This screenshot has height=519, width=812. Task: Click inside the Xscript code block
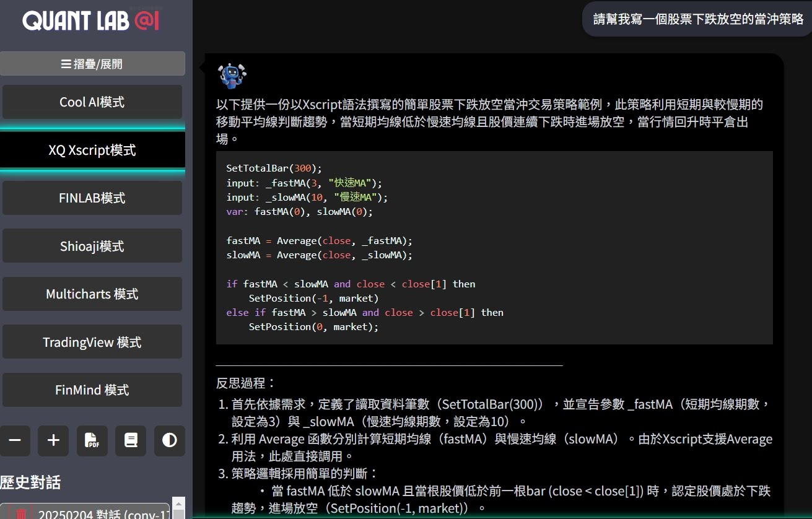[x=494, y=248]
